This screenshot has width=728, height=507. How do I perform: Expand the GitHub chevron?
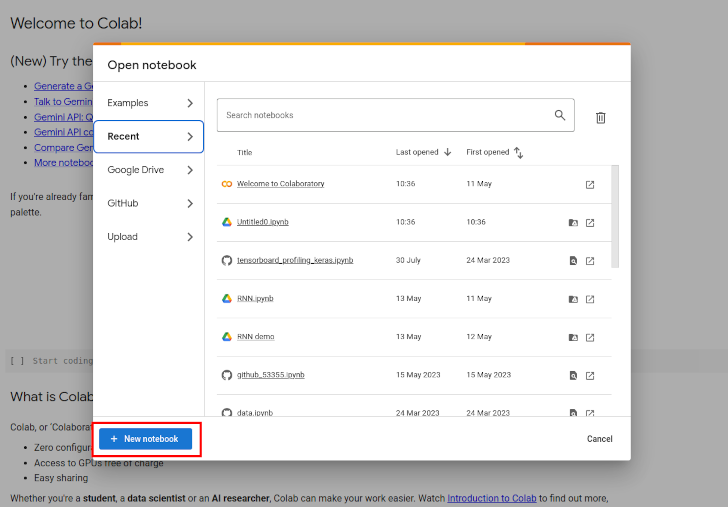point(190,203)
